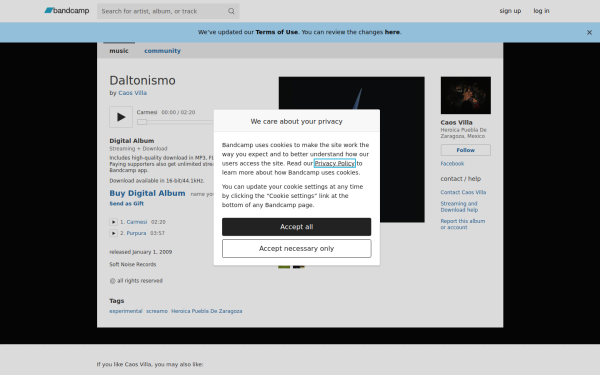Click the playback progress slider handle
Screen dimensions: 600x375
142,122
